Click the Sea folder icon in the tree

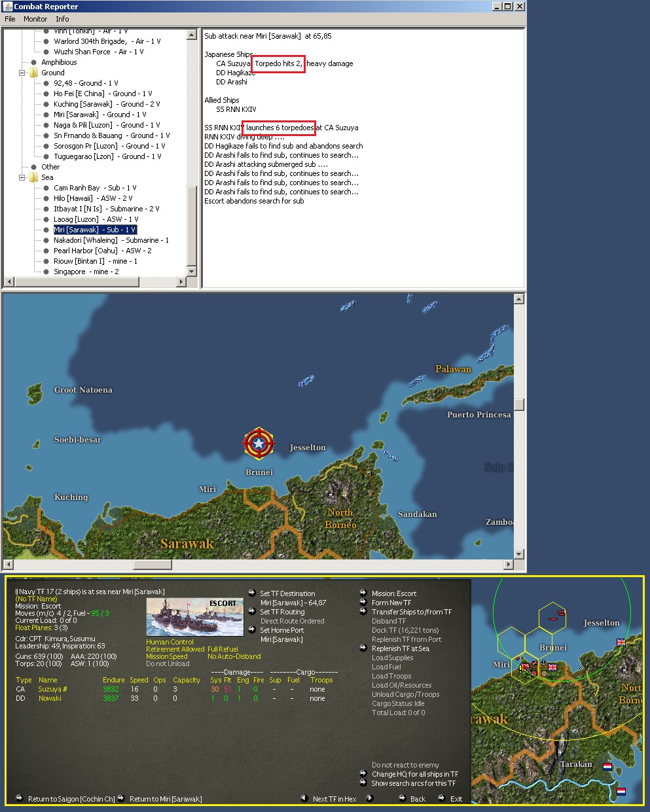[x=33, y=177]
